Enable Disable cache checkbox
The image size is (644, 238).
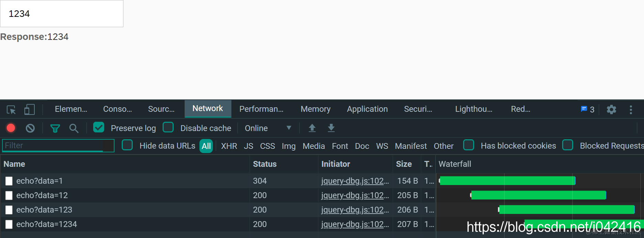168,127
